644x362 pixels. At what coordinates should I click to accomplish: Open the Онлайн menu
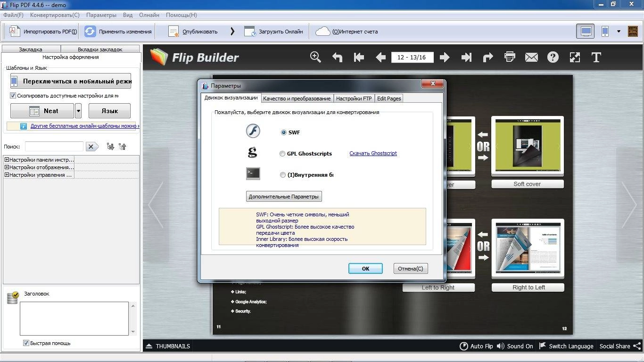click(x=149, y=15)
